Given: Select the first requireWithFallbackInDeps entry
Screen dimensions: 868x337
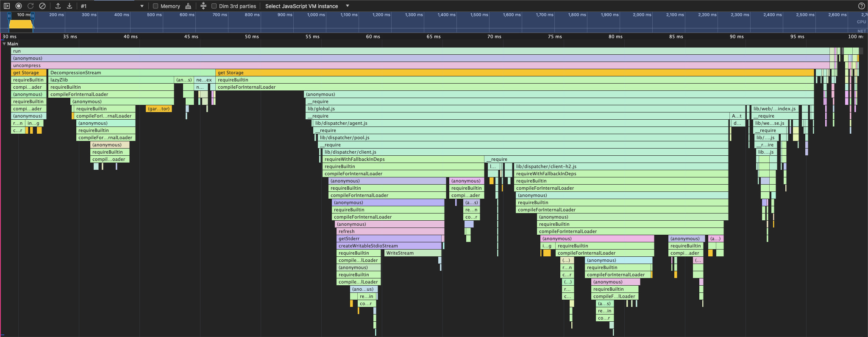Looking at the screenshot, I should 403,159.
